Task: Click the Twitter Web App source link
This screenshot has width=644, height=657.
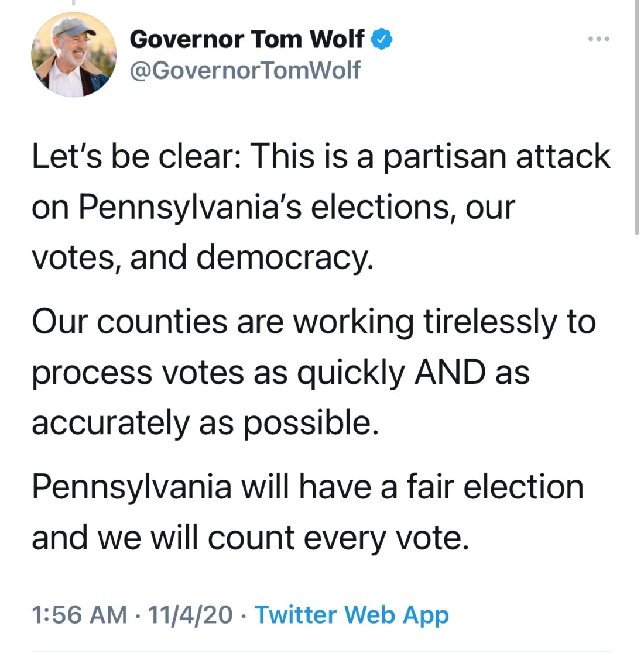Action: point(352,615)
